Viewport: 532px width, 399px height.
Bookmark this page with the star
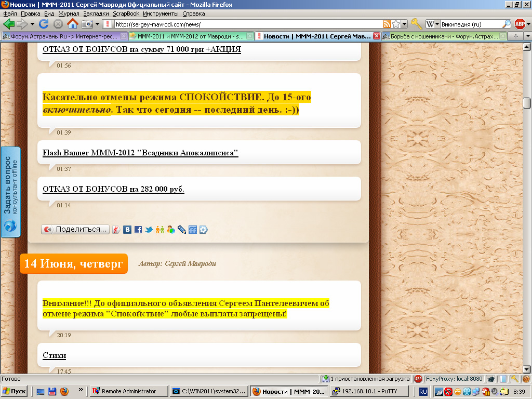pyautogui.click(x=395, y=24)
